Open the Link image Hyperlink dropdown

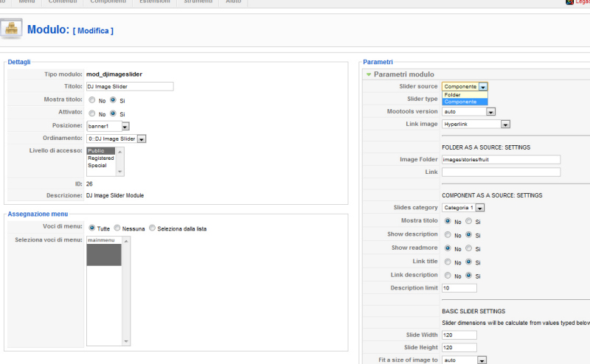pos(476,124)
